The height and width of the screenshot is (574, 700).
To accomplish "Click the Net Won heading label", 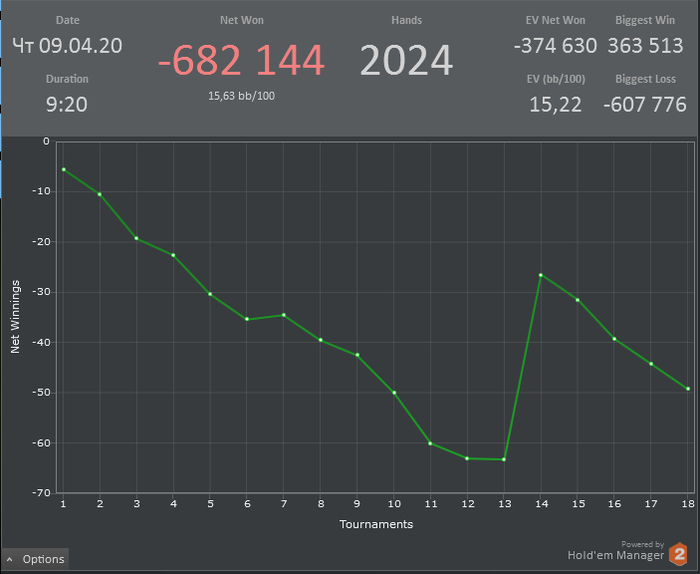I will tap(242, 20).
